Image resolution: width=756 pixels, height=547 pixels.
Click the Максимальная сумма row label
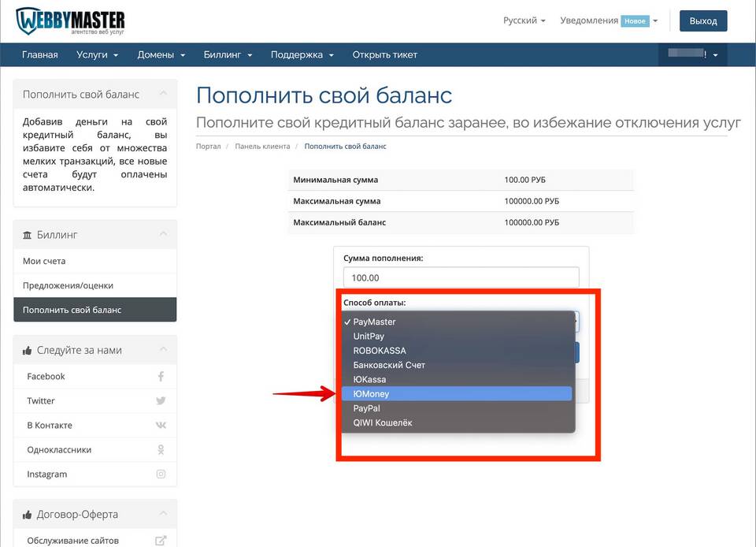337,201
